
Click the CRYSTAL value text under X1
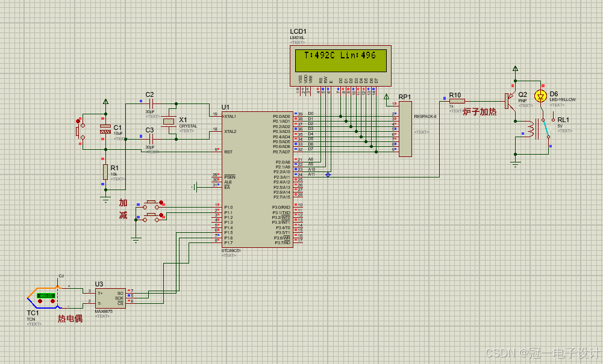tap(188, 126)
